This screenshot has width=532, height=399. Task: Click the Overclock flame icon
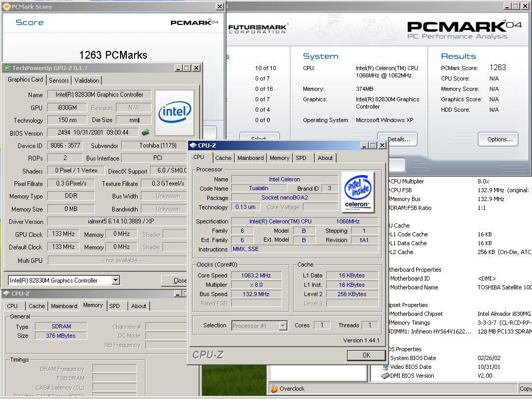click(274, 389)
